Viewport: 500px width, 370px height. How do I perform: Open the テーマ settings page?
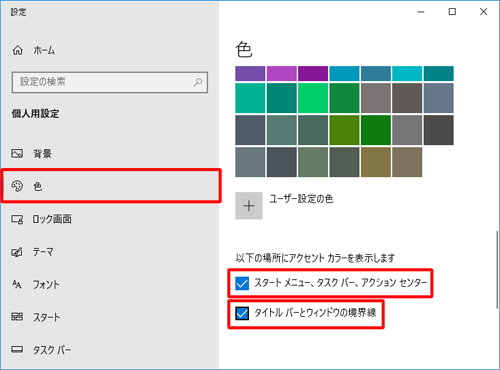43,252
